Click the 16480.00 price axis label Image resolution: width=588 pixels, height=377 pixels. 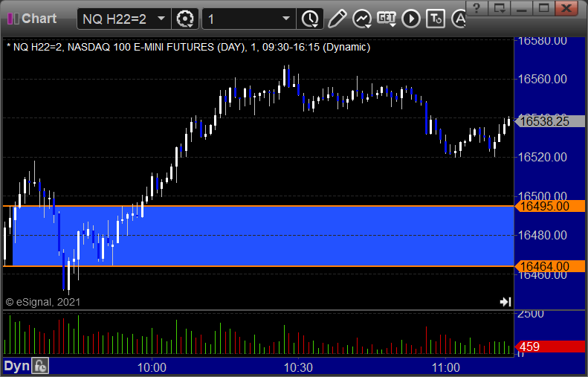(542, 235)
